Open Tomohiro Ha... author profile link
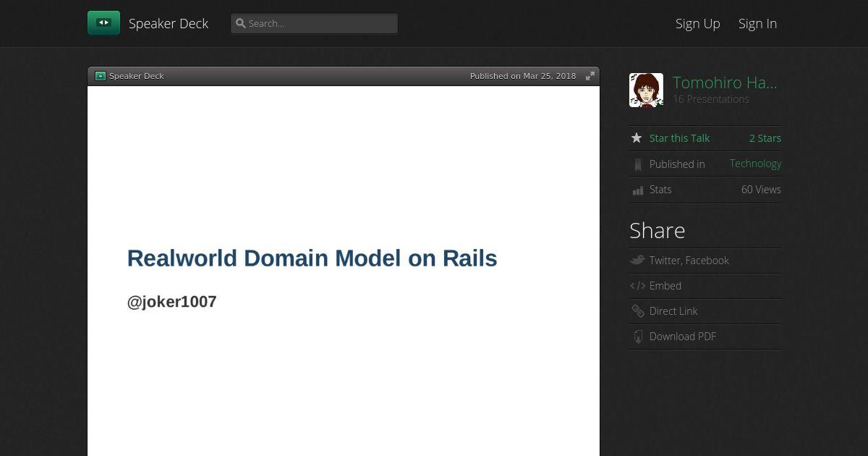The height and width of the screenshot is (456, 868). 725,83
